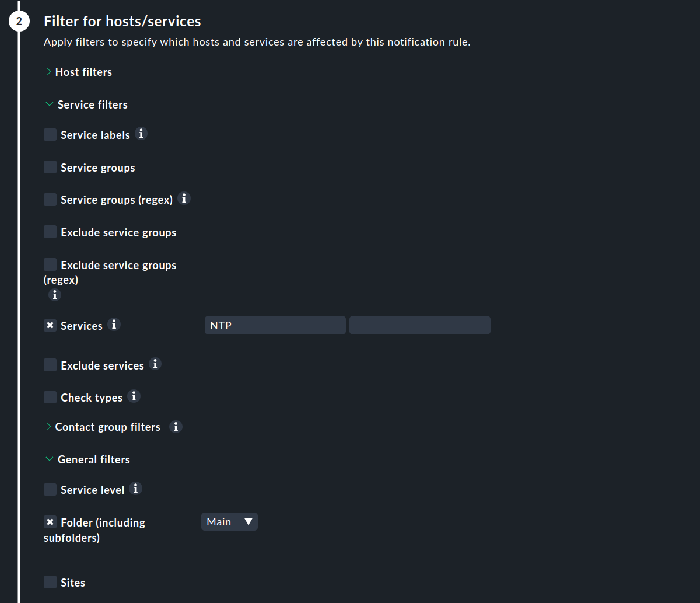
Task: Click the Service groups (regex) info icon
Action: [184, 198]
